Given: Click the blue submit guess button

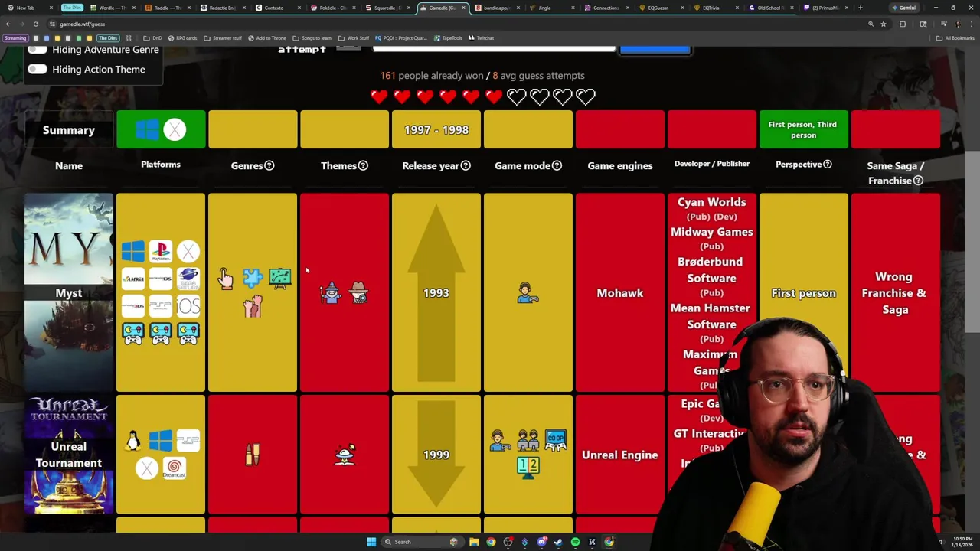Looking at the screenshot, I should click(x=655, y=50).
